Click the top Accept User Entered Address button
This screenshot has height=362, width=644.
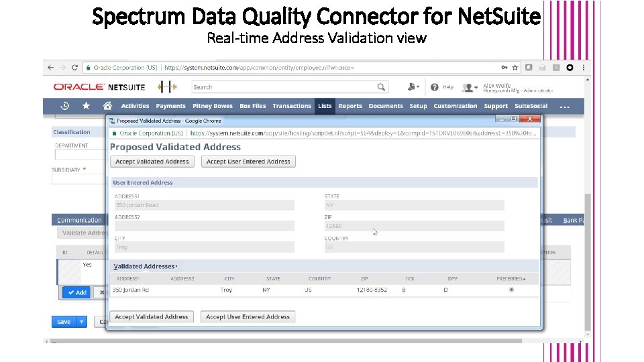(248, 162)
